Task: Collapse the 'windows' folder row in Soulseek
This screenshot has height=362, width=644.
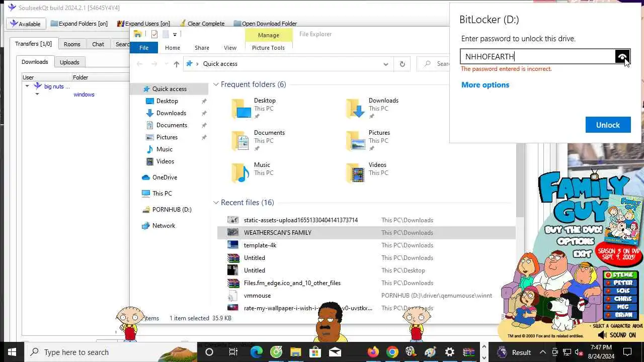Action: coord(37,95)
